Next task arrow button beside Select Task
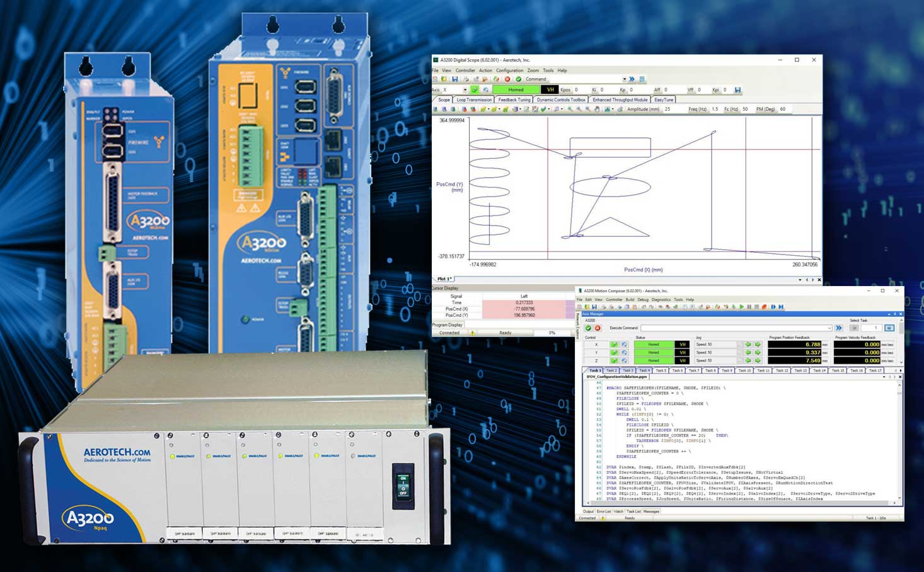 tap(889, 328)
